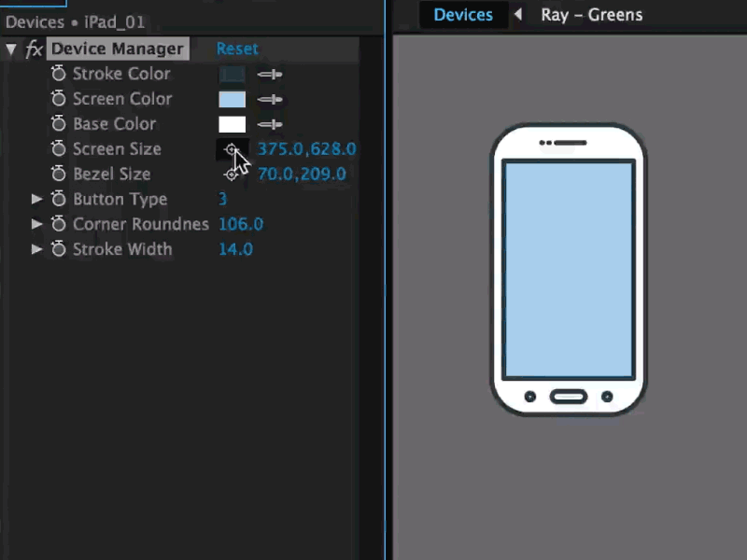Switch to the Devices viewer tab
747x560 pixels.
463,14
